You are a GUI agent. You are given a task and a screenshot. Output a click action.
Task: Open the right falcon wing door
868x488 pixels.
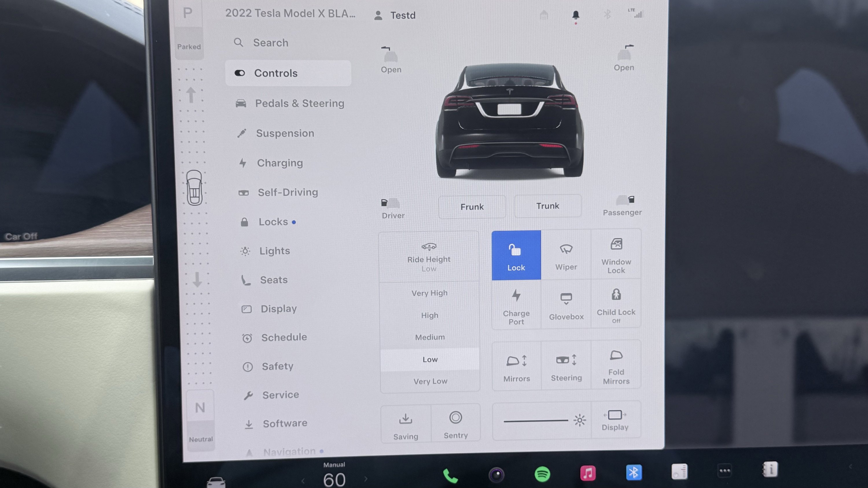click(624, 58)
